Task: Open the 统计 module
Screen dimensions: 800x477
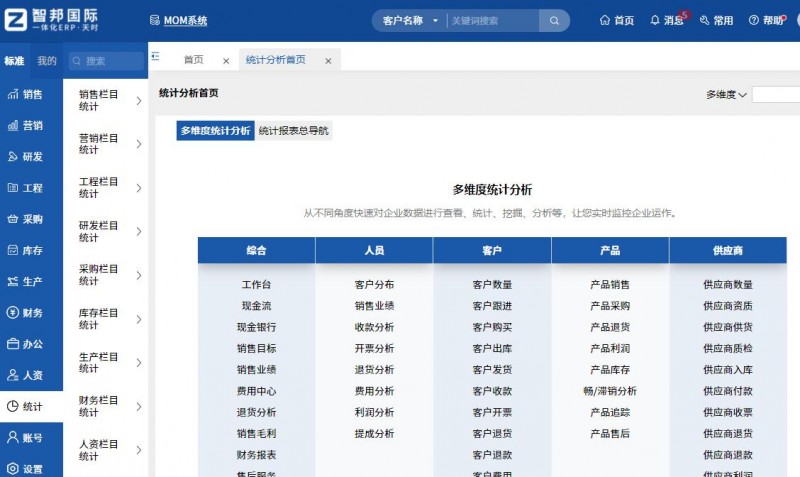Action: coord(31,406)
